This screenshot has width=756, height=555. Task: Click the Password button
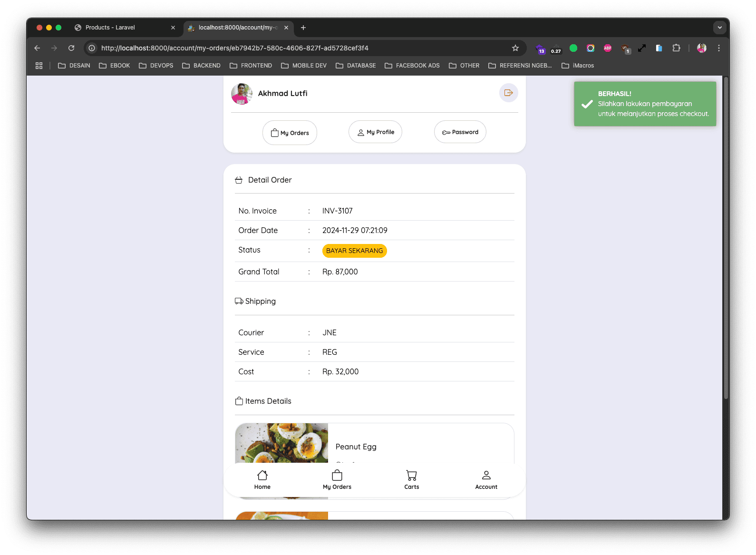[460, 132]
